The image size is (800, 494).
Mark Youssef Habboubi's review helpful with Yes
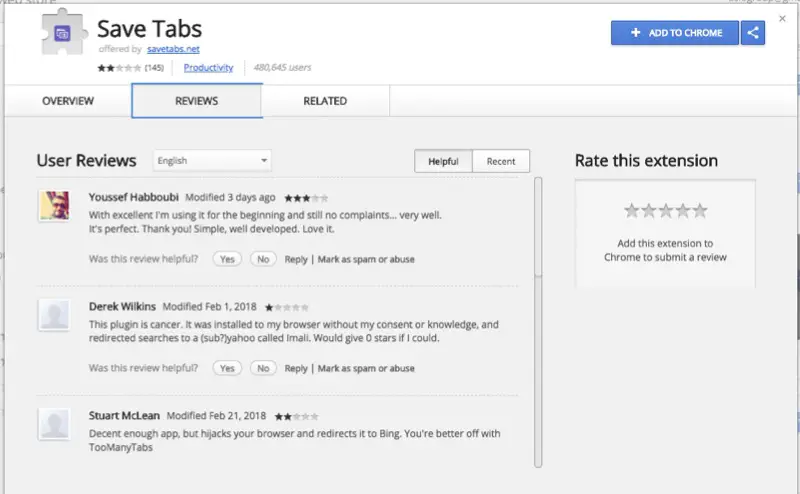point(227,259)
